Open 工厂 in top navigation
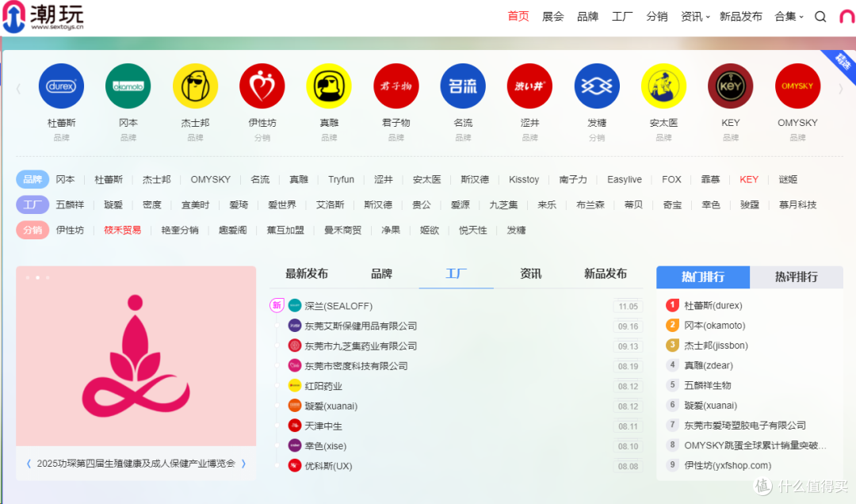856x504 pixels. [x=622, y=17]
